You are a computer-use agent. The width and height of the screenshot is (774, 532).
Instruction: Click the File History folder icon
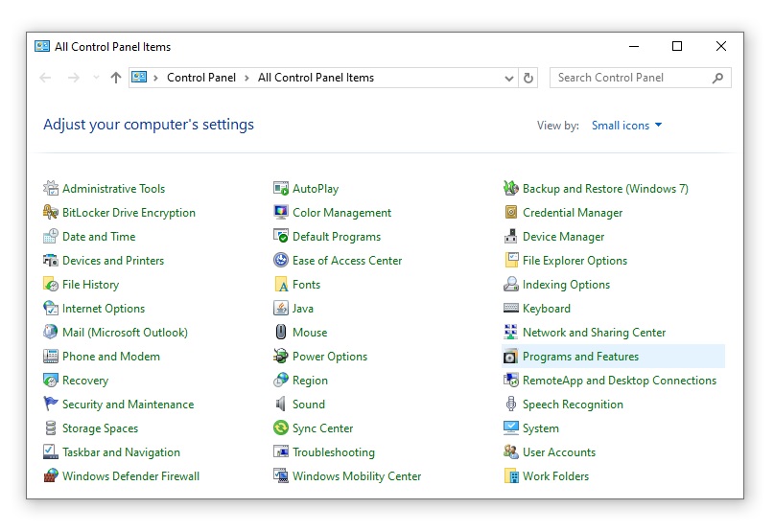(50, 285)
